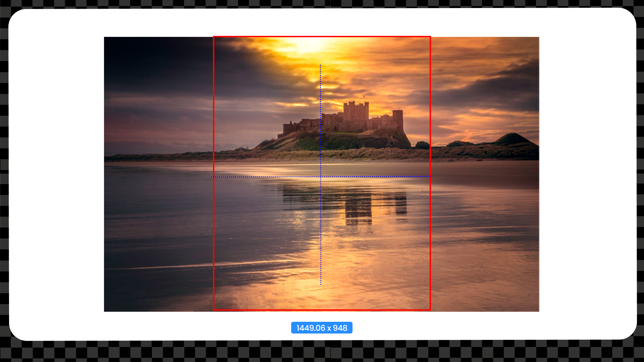Click the top end of the vertical dotted guide

320,66
